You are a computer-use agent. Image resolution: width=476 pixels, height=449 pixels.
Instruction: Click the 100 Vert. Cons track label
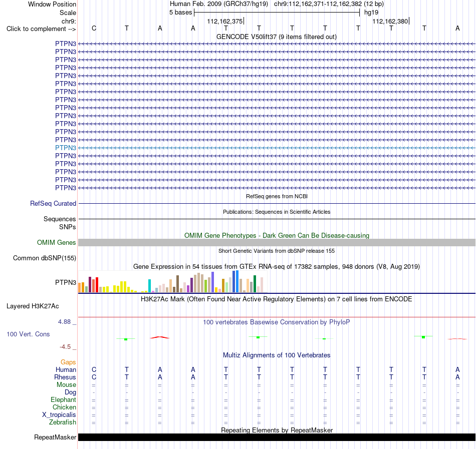pos(28,334)
